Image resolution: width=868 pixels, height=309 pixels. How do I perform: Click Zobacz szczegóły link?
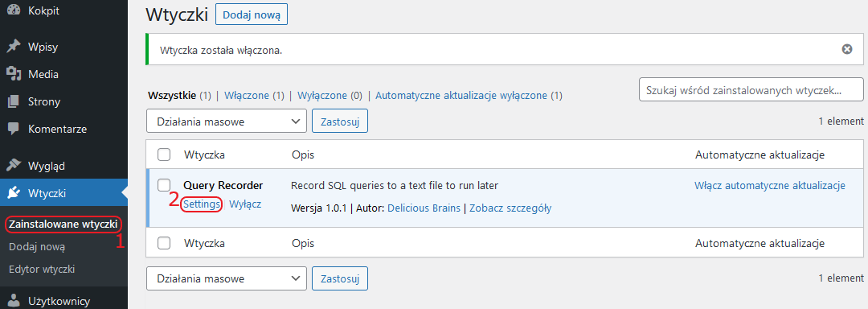tap(510, 208)
